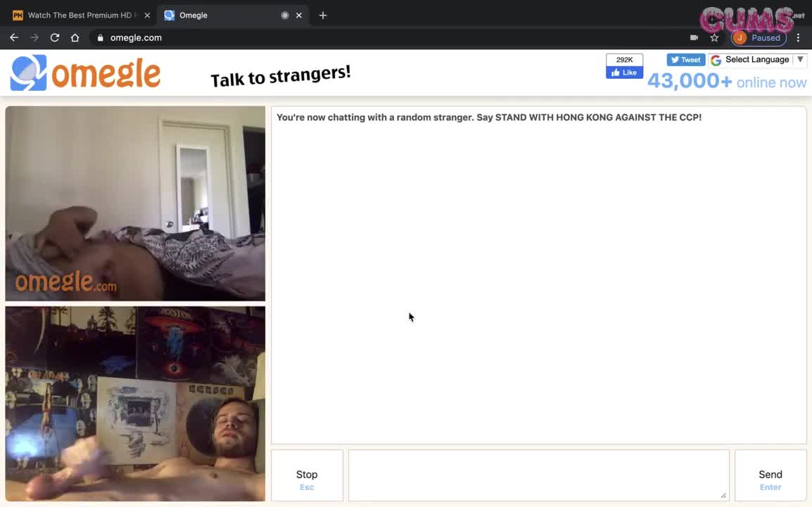Click the Paused sync profile badge

(x=759, y=37)
